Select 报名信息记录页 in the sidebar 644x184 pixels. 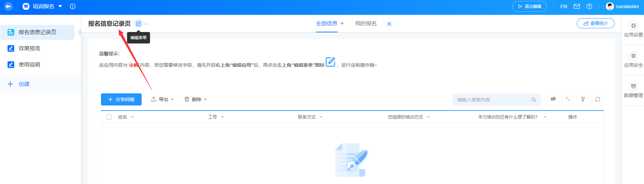(x=37, y=32)
